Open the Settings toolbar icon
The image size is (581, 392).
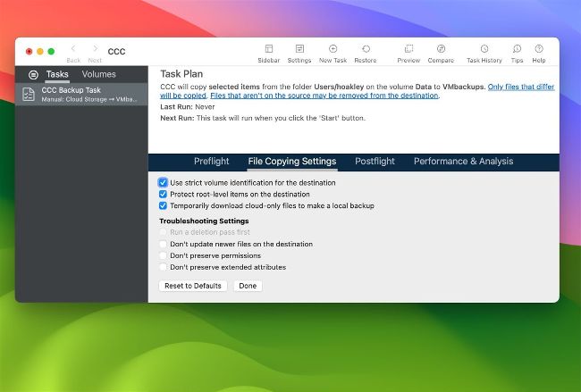[299, 49]
